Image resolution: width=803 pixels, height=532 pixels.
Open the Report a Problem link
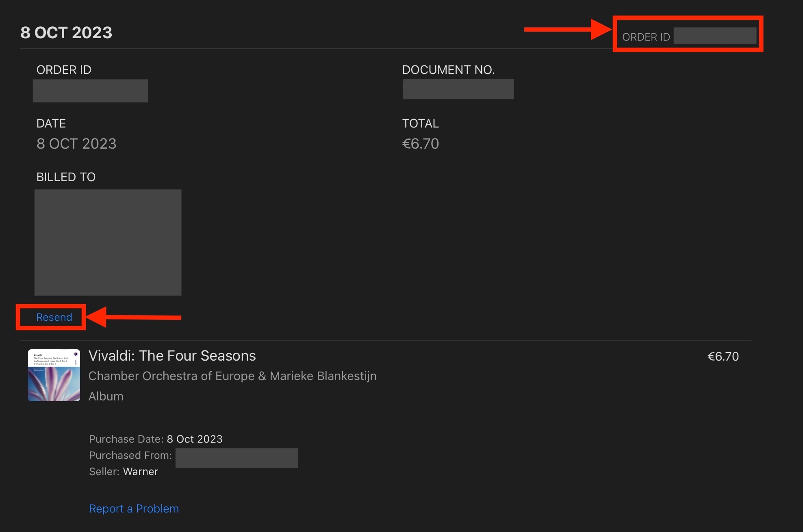(x=134, y=508)
